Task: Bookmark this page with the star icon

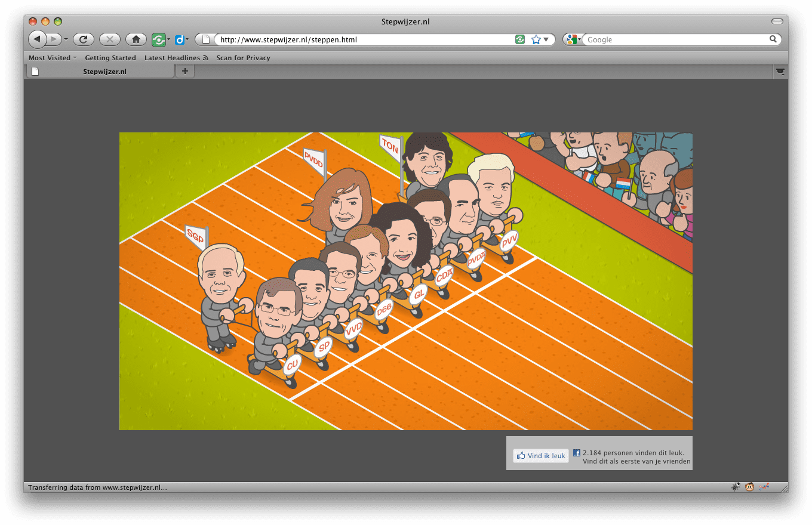Action: tap(536, 39)
